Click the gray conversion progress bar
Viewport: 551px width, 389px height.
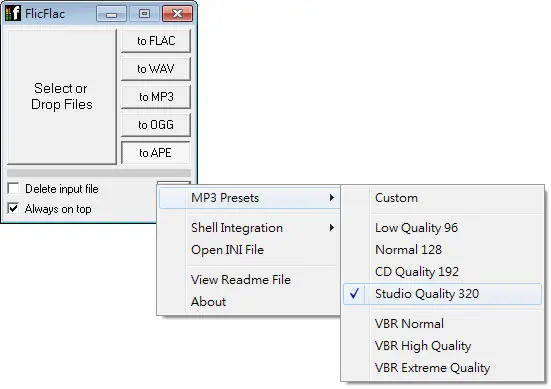point(99,173)
